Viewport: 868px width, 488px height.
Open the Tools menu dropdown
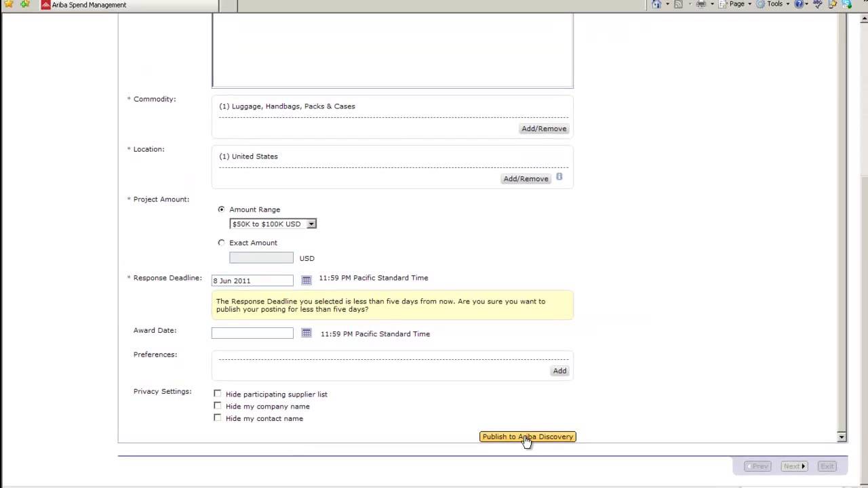(774, 4)
